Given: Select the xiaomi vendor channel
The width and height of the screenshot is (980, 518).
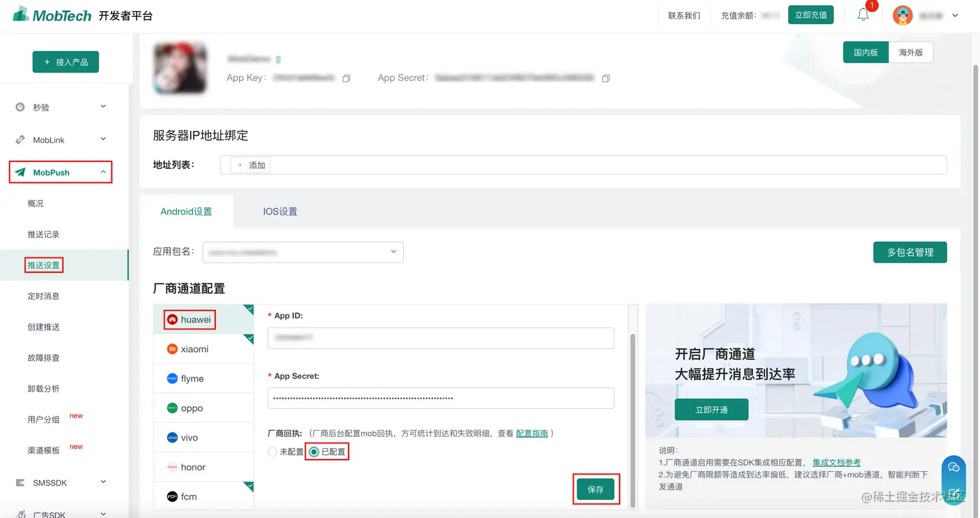Looking at the screenshot, I should (194, 349).
